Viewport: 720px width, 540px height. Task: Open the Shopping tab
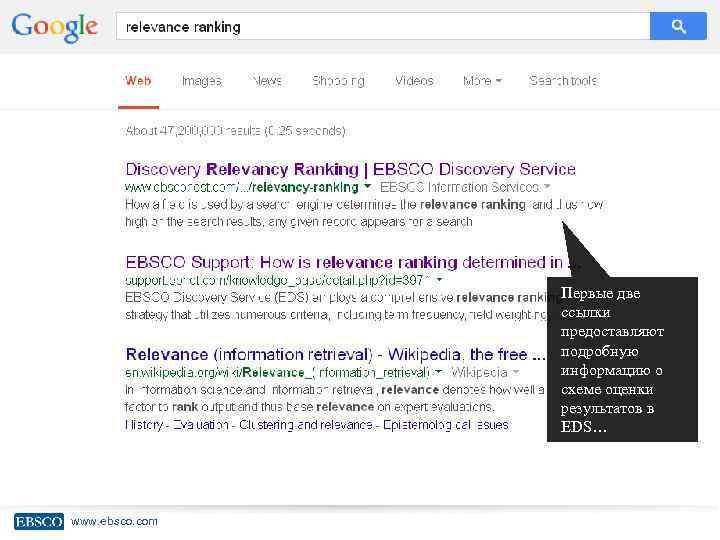(x=338, y=81)
